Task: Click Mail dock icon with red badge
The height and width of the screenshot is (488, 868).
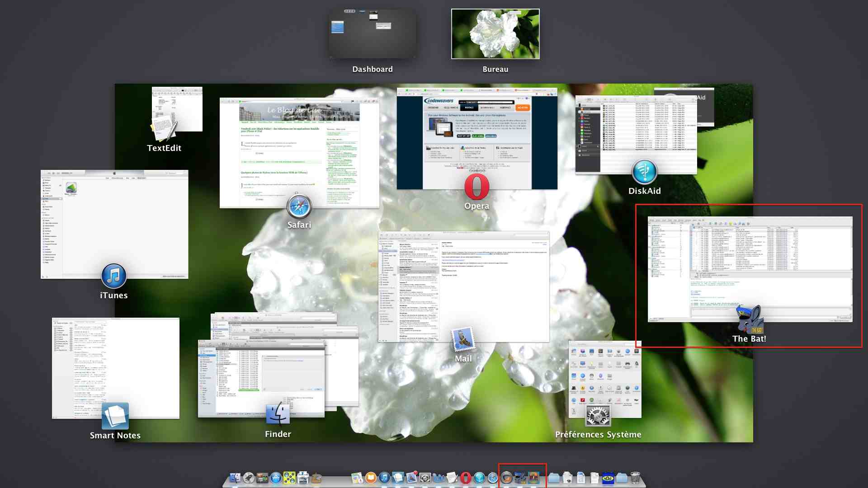Action: (411, 478)
